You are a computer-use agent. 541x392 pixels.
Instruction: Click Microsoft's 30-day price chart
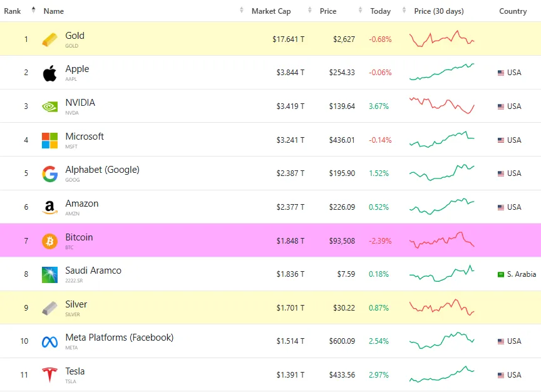click(x=441, y=139)
